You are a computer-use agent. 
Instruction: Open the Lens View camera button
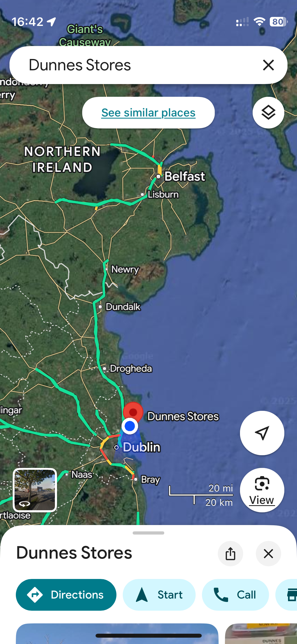click(262, 490)
